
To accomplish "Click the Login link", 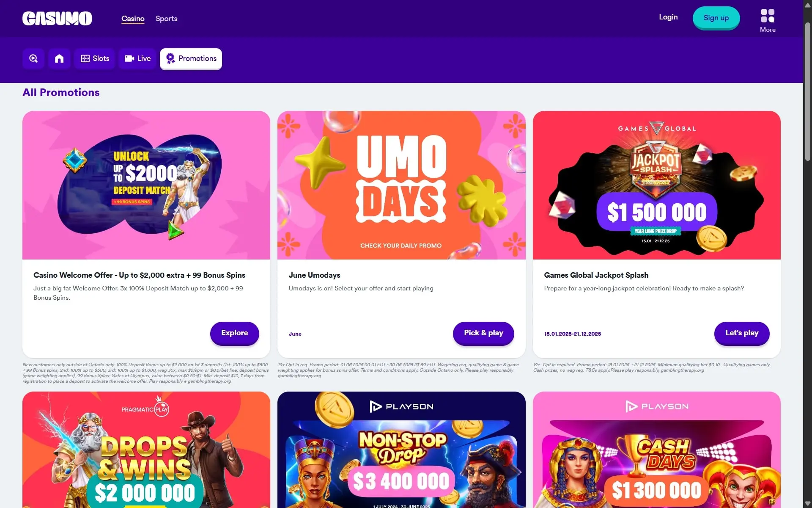I will (668, 17).
